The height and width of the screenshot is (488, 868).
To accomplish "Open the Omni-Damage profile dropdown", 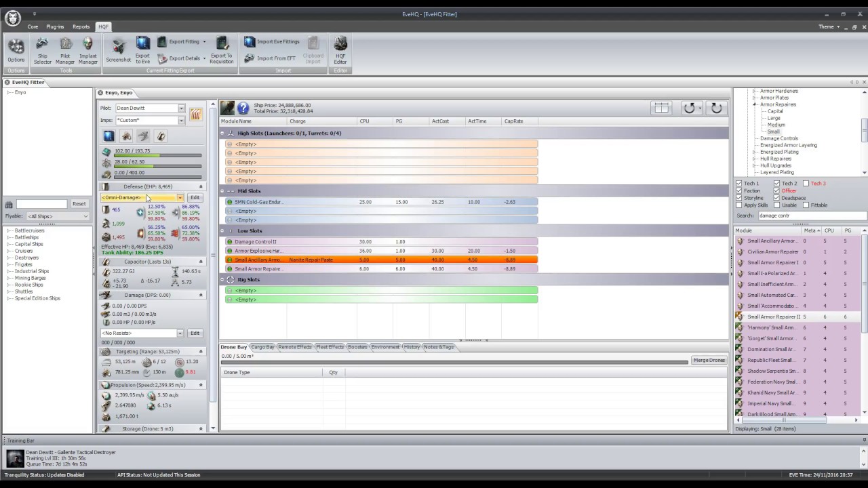I will click(180, 198).
